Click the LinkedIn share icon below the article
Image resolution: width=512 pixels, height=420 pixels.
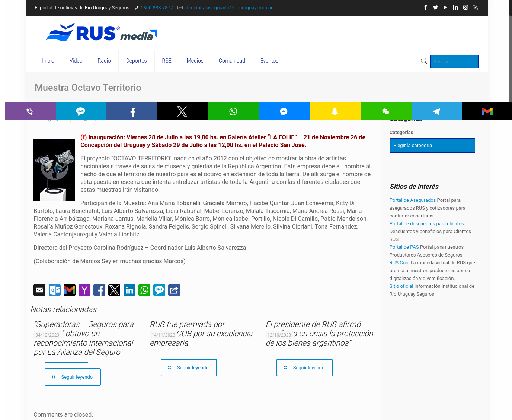(x=129, y=290)
